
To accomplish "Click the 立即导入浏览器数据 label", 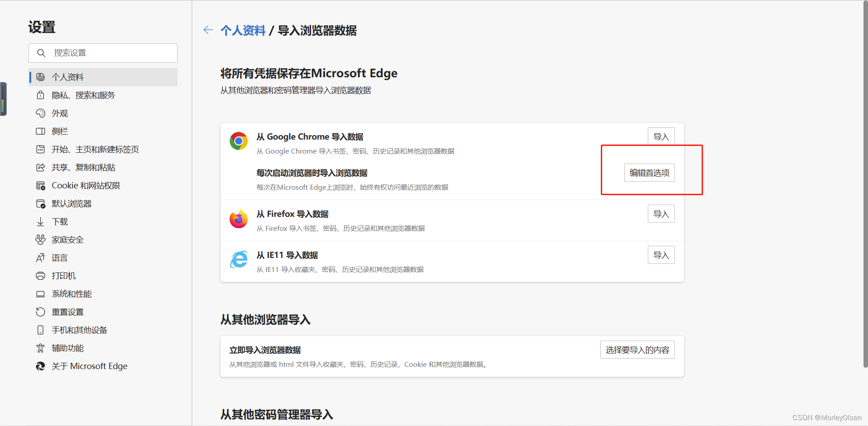I will [265, 350].
